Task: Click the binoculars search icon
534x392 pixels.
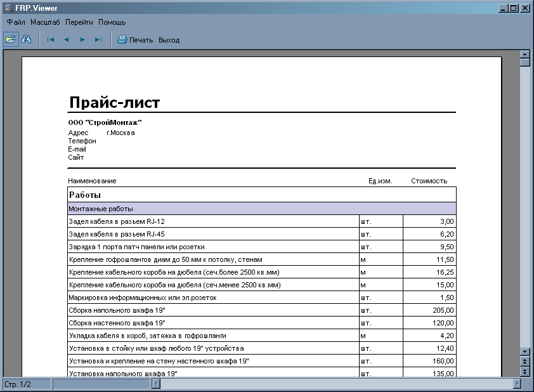Action: pos(27,39)
